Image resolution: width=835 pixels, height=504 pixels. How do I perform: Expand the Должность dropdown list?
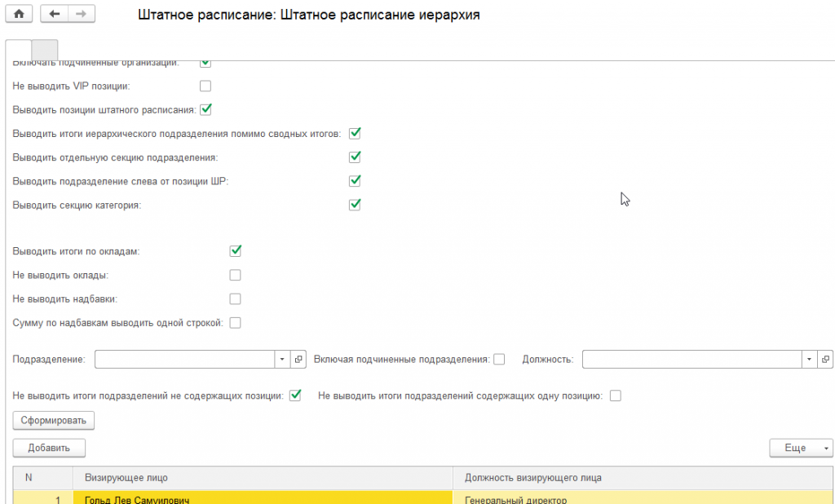tap(809, 359)
